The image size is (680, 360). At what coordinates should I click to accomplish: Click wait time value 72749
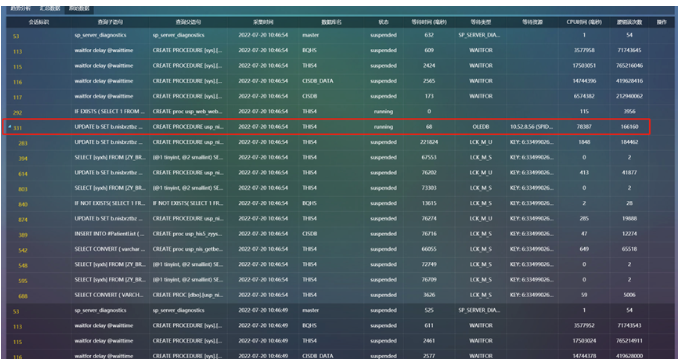(x=428, y=264)
